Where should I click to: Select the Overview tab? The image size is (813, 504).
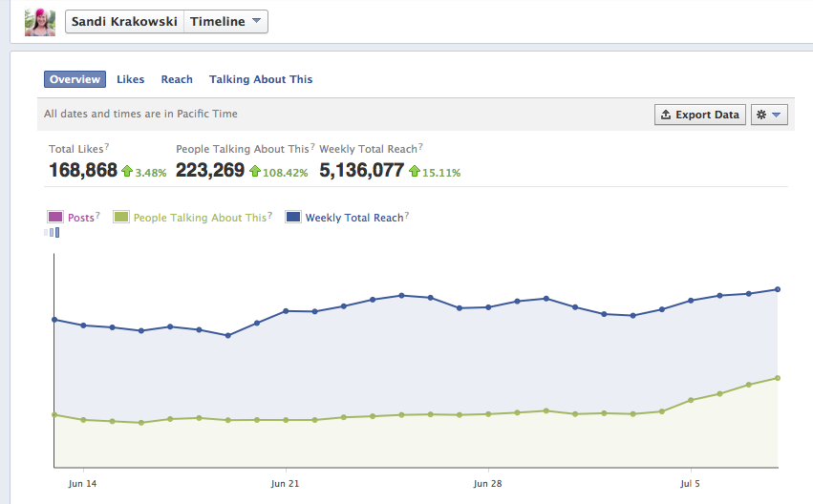pos(75,80)
